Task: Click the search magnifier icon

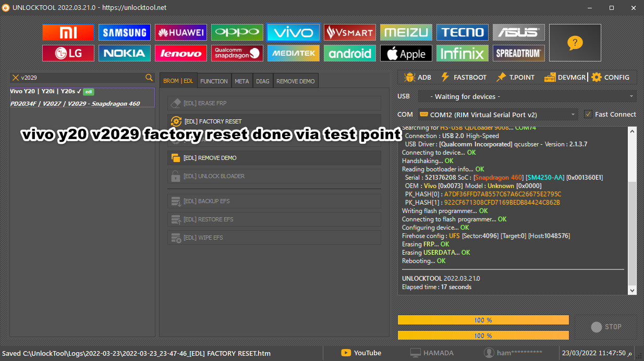Action: 149,78
